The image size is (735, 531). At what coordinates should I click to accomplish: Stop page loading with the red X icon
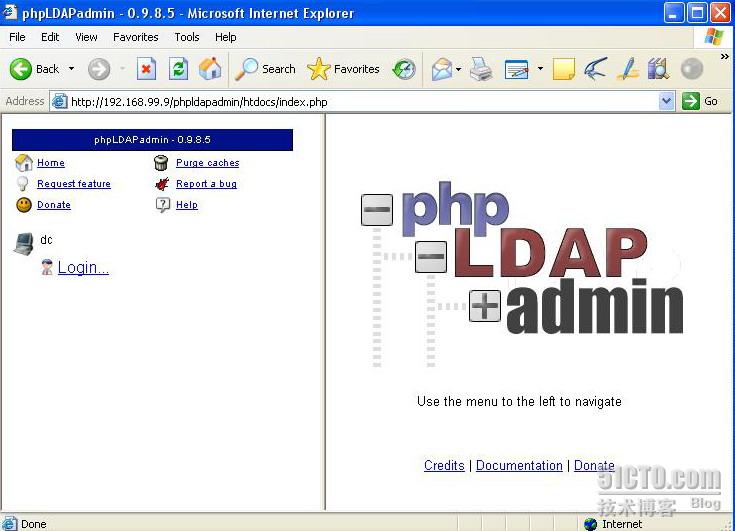[x=146, y=69]
